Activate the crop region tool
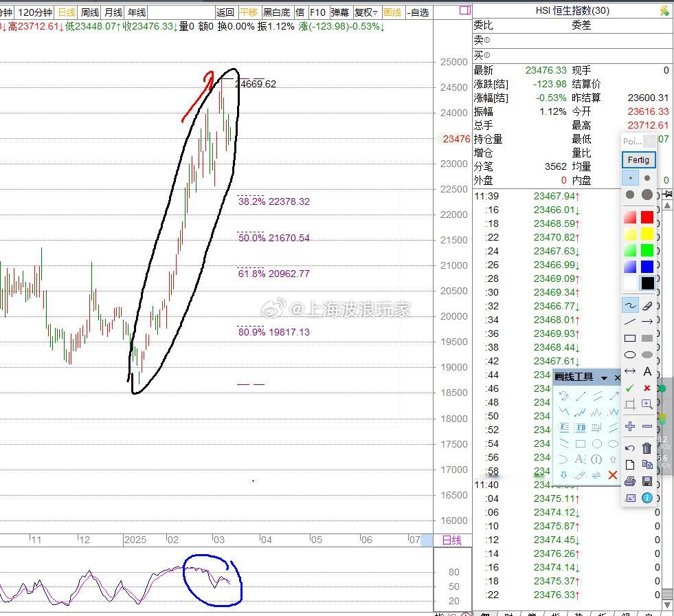The height and width of the screenshot is (616, 674). pyautogui.click(x=630, y=404)
